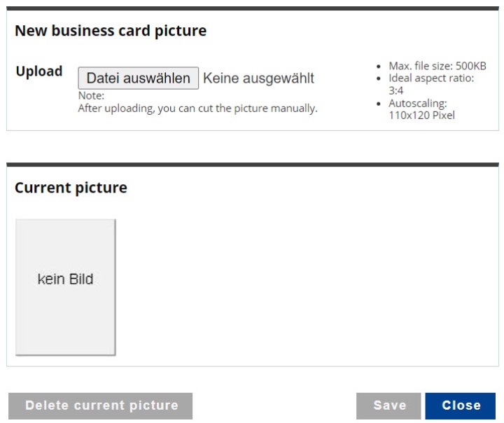Click the Ideal aspect ratio list item
This screenshot has height=423, width=504.
(x=431, y=84)
